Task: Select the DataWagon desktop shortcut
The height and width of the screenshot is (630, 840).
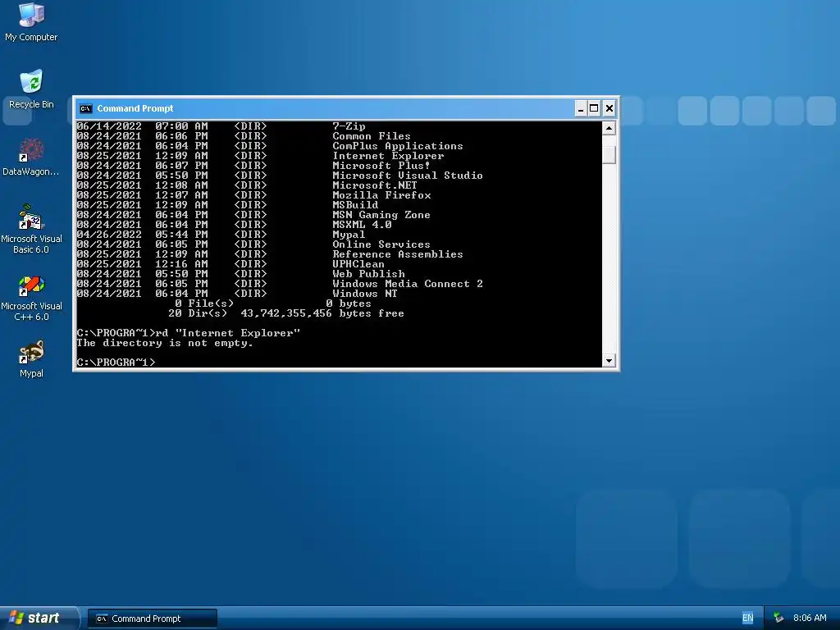Action: click(31, 157)
